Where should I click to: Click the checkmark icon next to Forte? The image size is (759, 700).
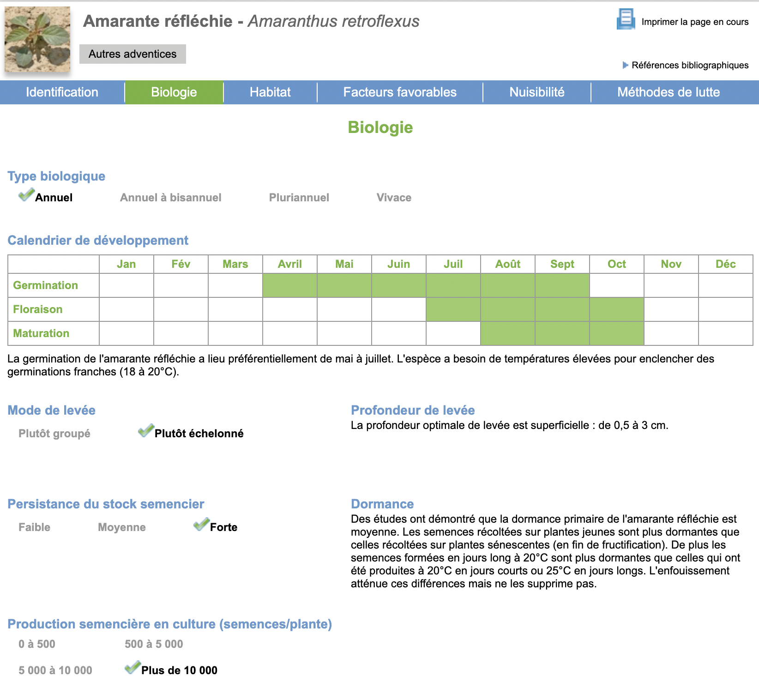click(x=201, y=525)
